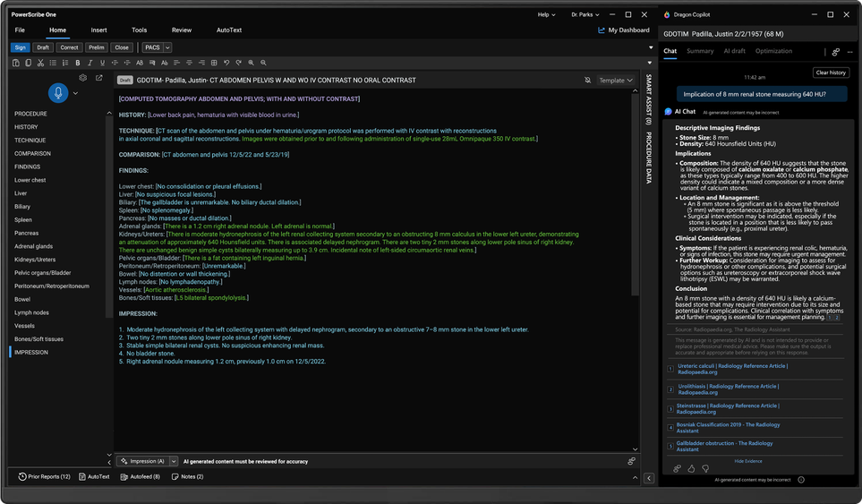
Task: Click the Undo arrow icon
Action: click(x=226, y=63)
